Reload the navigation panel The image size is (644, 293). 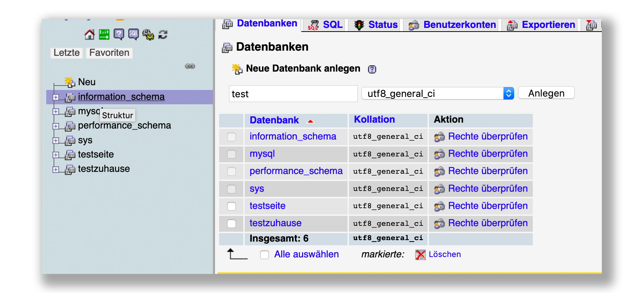pos(163,35)
